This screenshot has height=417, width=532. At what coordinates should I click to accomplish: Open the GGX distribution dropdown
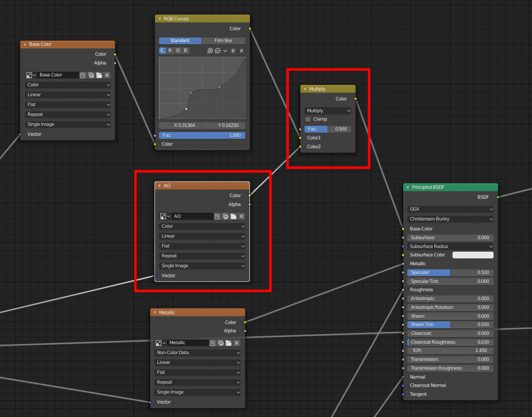[450, 209]
